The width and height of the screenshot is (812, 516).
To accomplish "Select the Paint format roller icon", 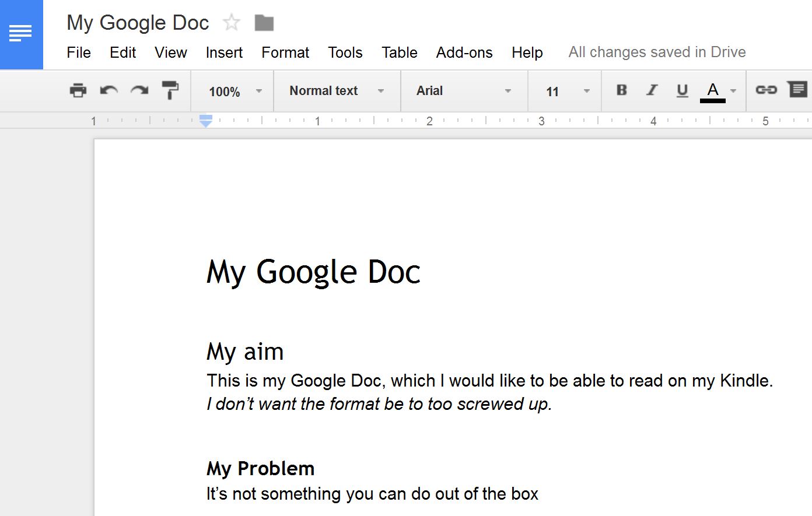I will coord(170,90).
